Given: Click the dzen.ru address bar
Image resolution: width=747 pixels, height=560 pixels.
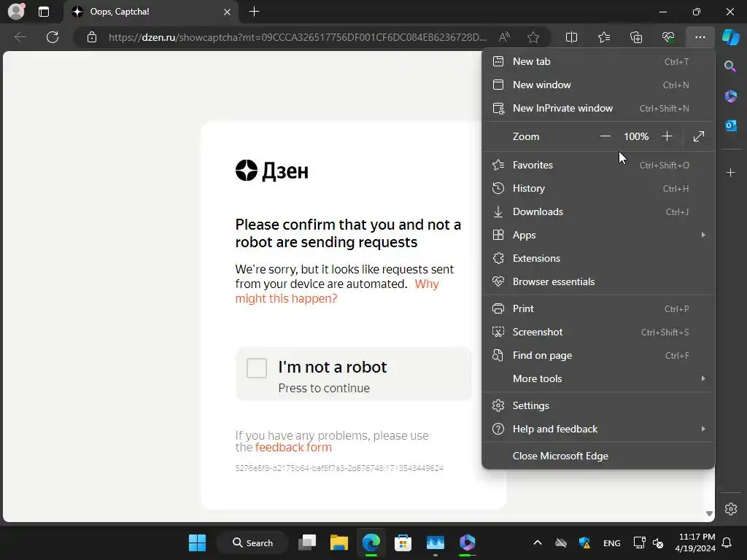Looking at the screenshot, I should click(298, 37).
